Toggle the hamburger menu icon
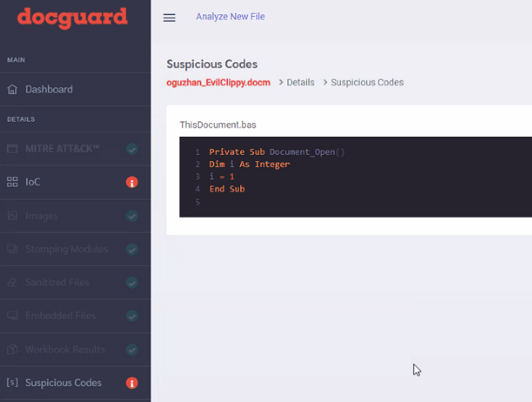This screenshot has width=532, height=402. coord(169,17)
